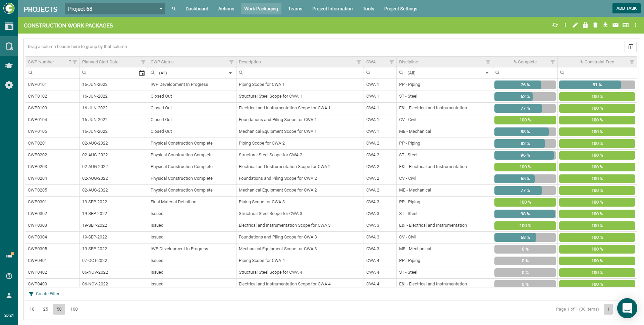
Task: Click the filter funnel on CWA column
Action: (x=392, y=62)
